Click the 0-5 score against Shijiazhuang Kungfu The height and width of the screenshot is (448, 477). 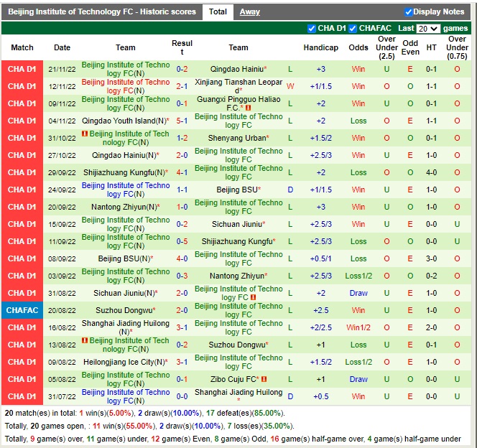182,241
